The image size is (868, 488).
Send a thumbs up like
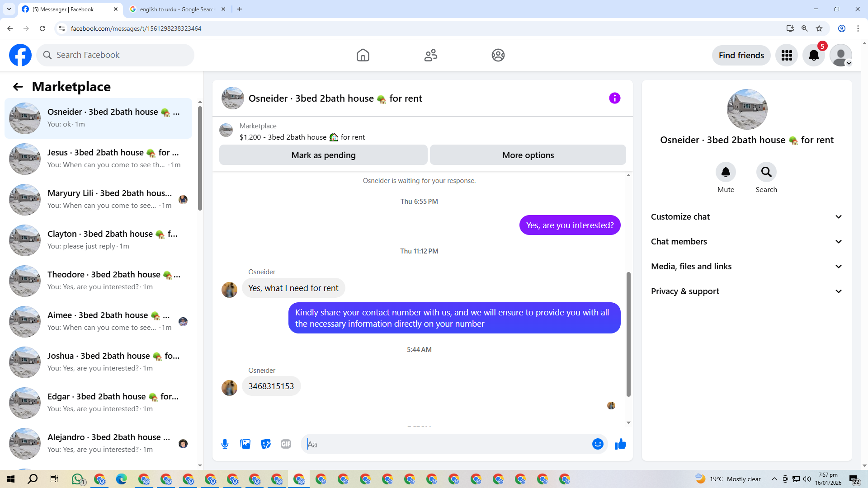pyautogui.click(x=620, y=444)
